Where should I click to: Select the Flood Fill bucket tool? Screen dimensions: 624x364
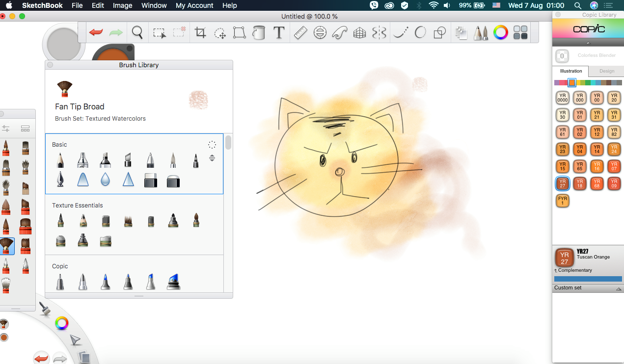click(x=259, y=33)
